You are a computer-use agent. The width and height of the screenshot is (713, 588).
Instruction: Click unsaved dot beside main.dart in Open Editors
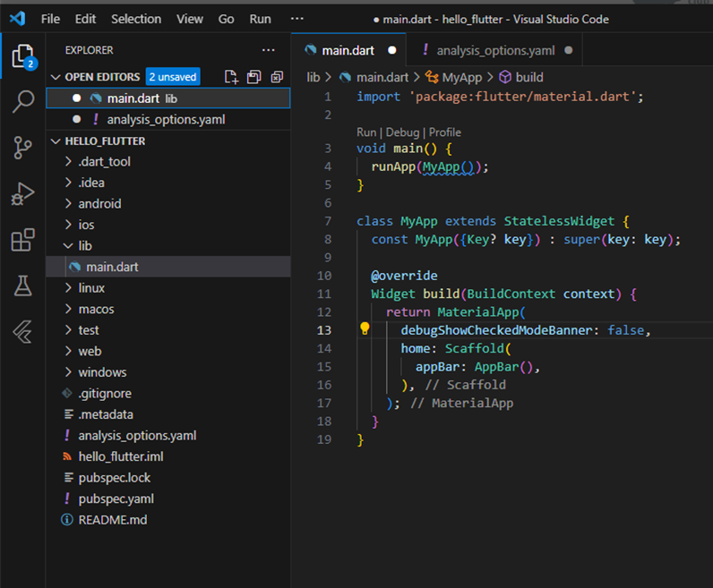point(76,98)
